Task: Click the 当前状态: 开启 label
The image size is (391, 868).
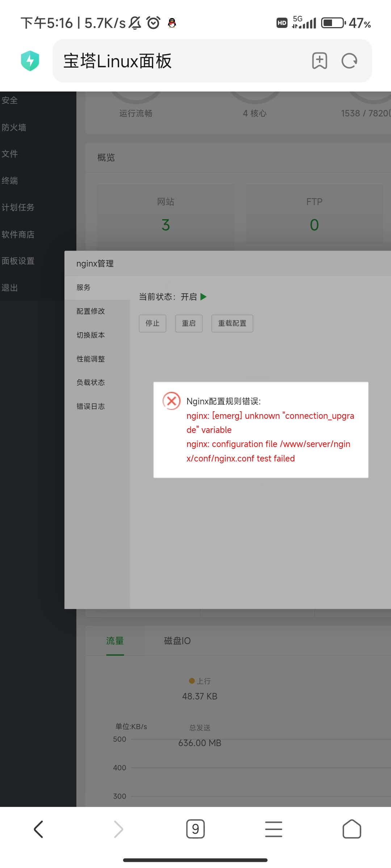Action: coord(168,297)
